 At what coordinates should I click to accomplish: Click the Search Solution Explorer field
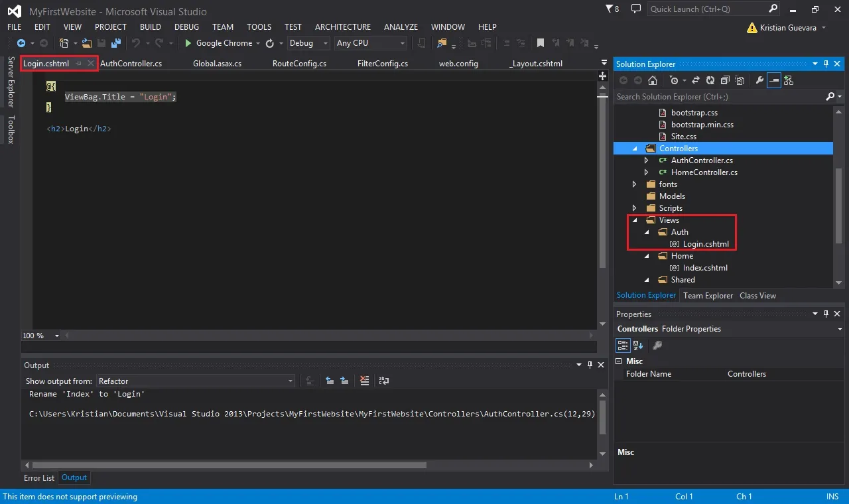click(x=721, y=97)
